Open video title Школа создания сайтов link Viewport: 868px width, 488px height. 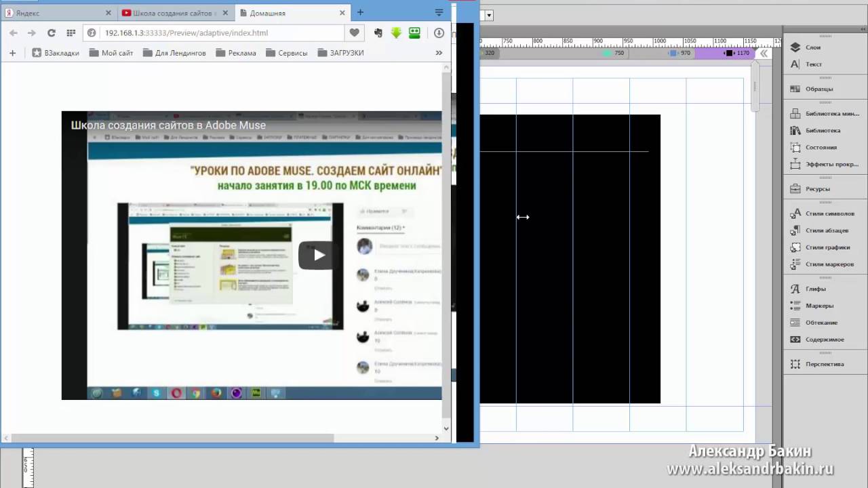click(168, 125)
